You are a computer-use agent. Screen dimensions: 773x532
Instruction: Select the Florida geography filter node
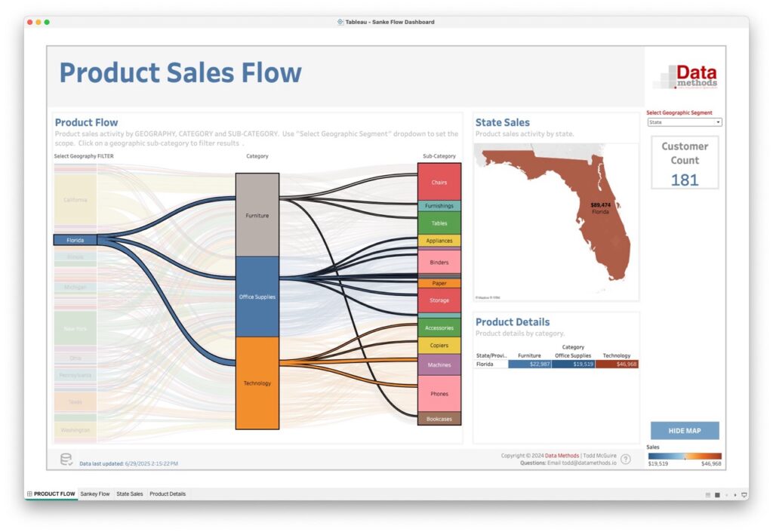75,240
